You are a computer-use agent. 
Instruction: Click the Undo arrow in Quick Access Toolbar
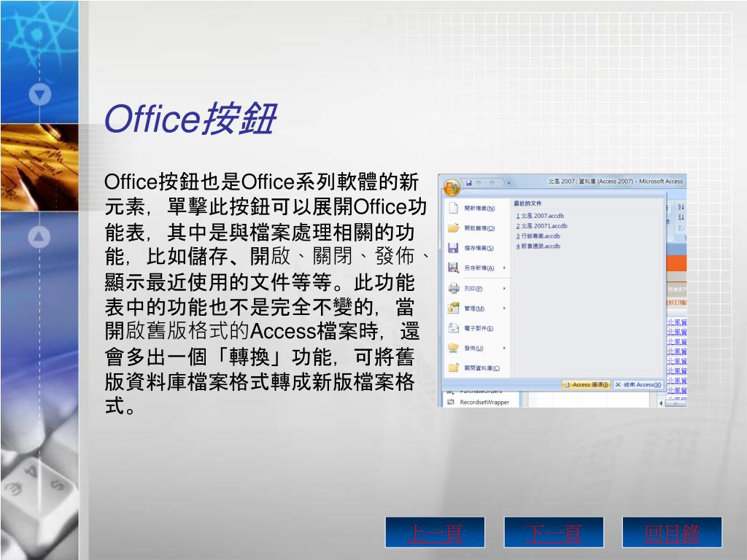point(479,182)
